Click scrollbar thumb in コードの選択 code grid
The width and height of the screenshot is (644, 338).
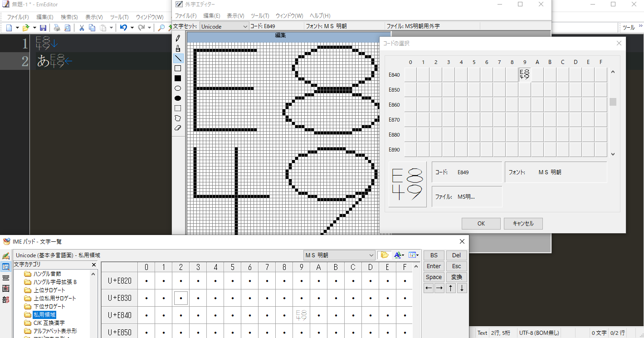(x=613, y=102)
